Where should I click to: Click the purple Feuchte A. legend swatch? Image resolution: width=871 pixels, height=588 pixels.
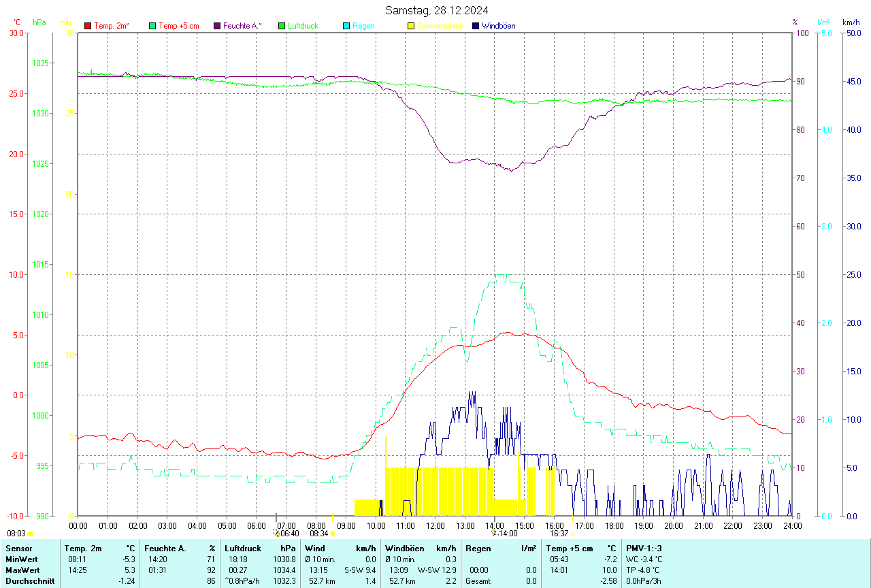(x=217, y=26)
